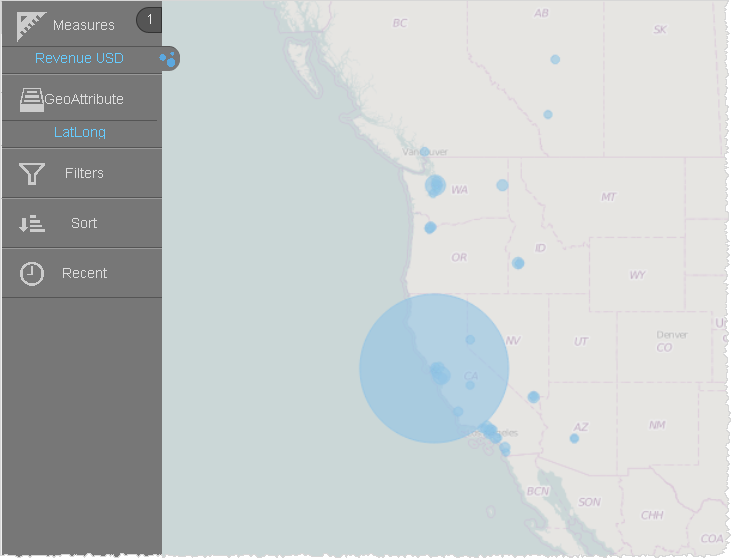The width and height of the screenshot is (731, 558).
Task: Select the bubble in Idaho near ID label
Action: [x=518, y=263]
